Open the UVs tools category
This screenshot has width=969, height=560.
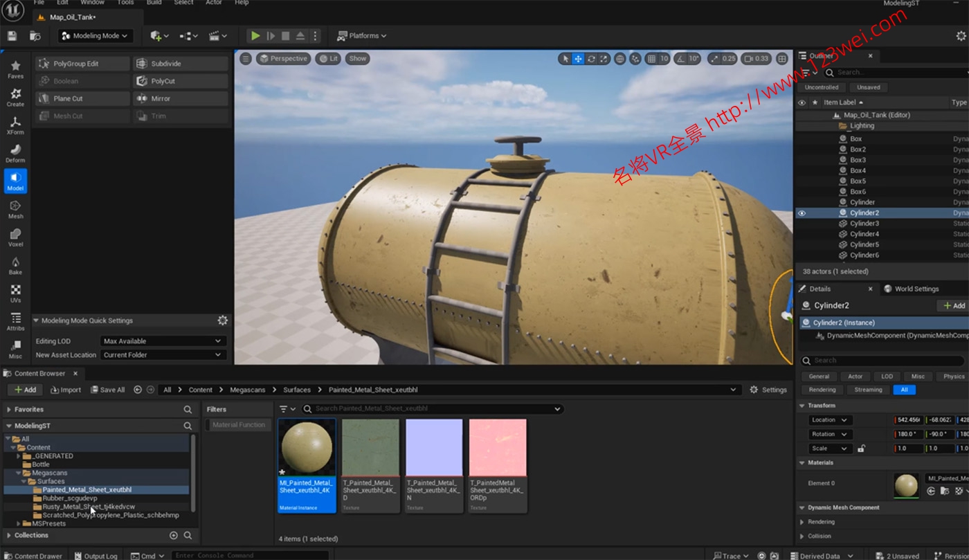click(x=15, y=293)
